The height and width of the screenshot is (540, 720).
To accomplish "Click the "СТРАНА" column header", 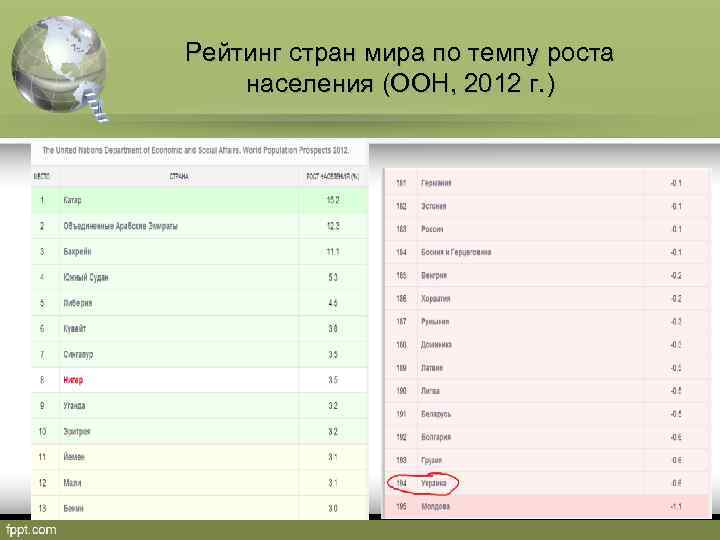I will (179, 176).
